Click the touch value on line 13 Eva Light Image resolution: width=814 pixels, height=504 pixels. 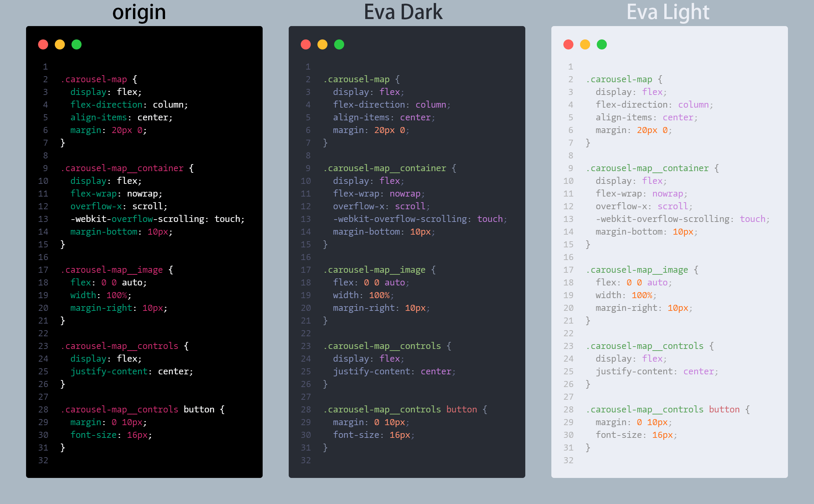pyautogui.click(x=753, y=219)
